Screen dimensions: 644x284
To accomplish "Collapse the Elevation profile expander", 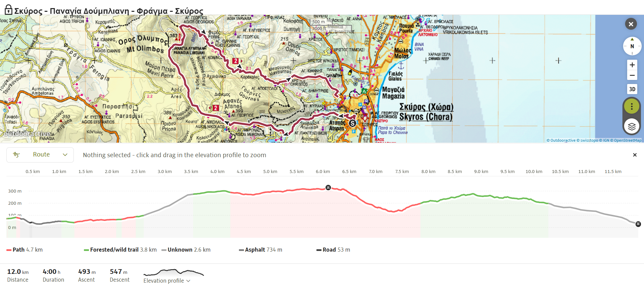I will tap(167, 281).
